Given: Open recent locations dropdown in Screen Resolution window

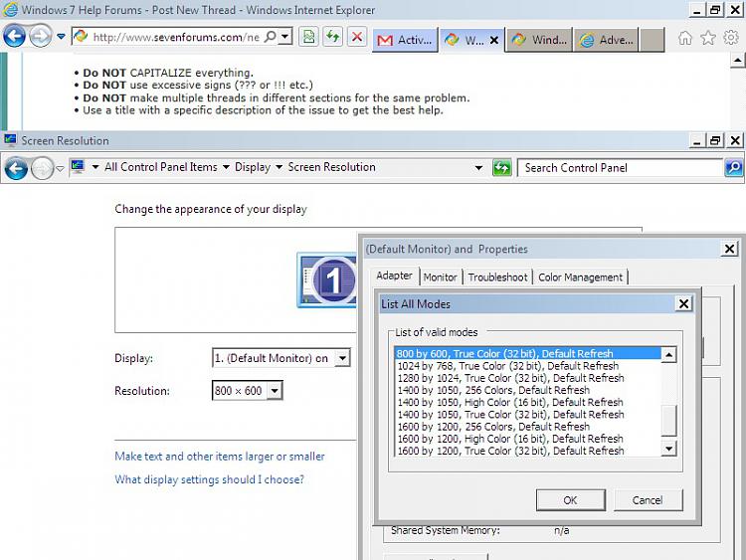Looking at the screenshot, I should (x=60, y=168).
